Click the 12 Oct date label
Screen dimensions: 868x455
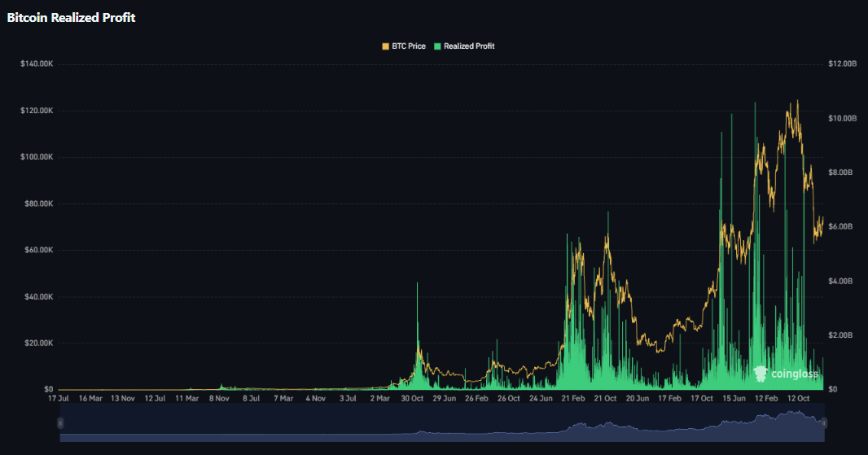point(796,399)
